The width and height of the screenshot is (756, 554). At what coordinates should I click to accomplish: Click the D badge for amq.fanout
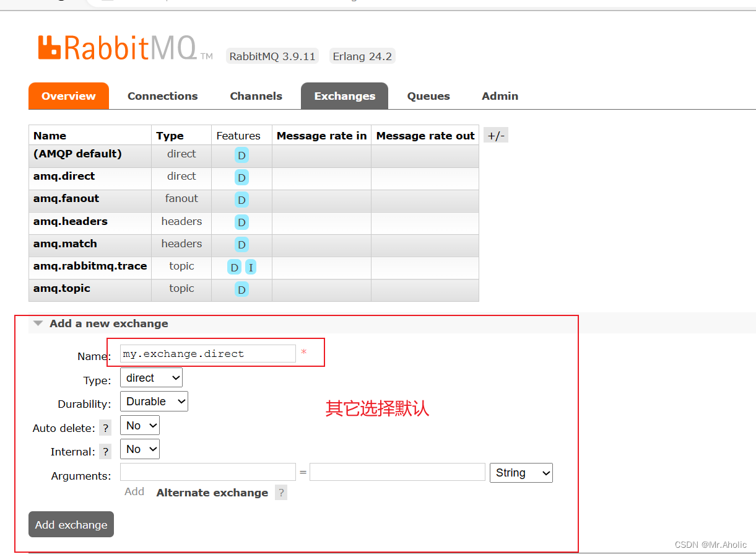tap(241, 200)
